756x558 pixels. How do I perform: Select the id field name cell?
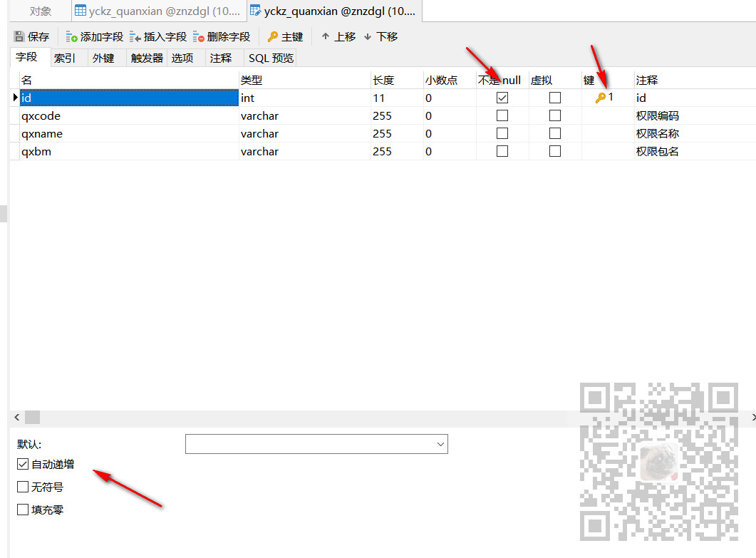129,98
